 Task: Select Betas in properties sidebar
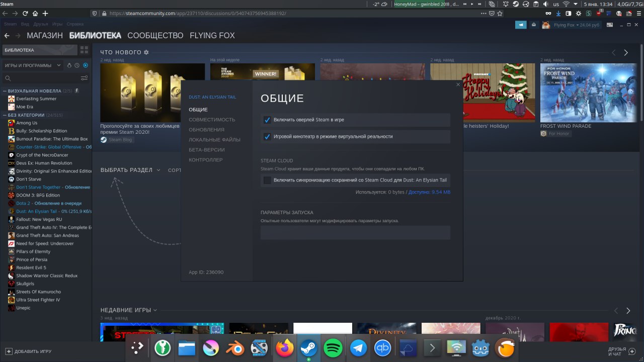pos(206,150)
